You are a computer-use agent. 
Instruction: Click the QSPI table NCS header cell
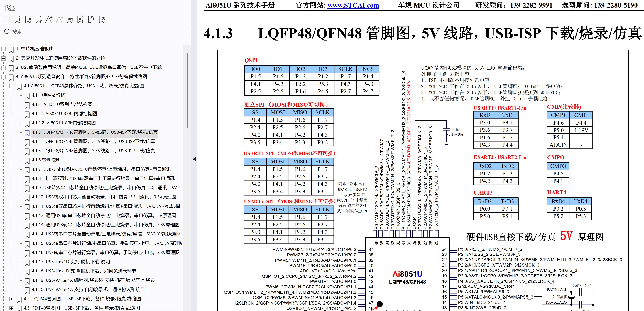tap(368, 69)
